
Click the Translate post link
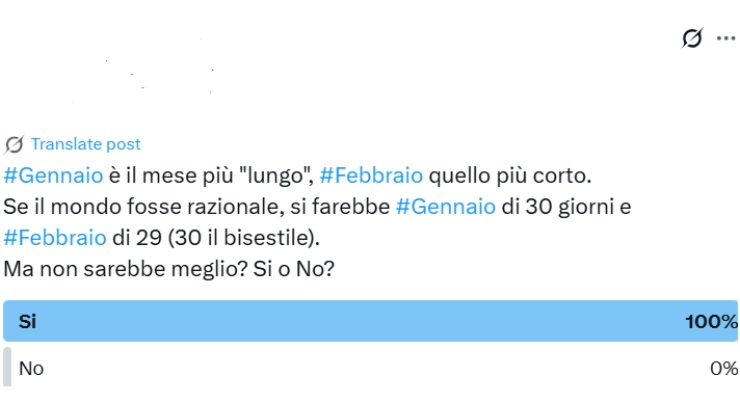85,144
